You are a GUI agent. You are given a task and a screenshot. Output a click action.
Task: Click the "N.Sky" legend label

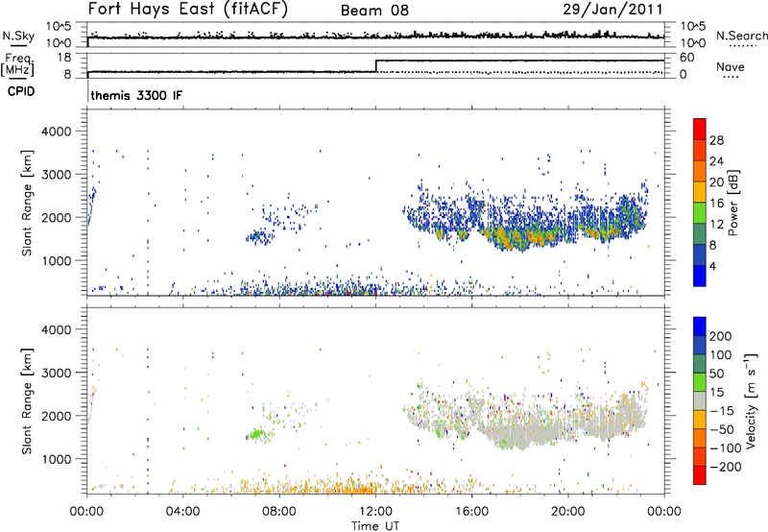[18, 36]
